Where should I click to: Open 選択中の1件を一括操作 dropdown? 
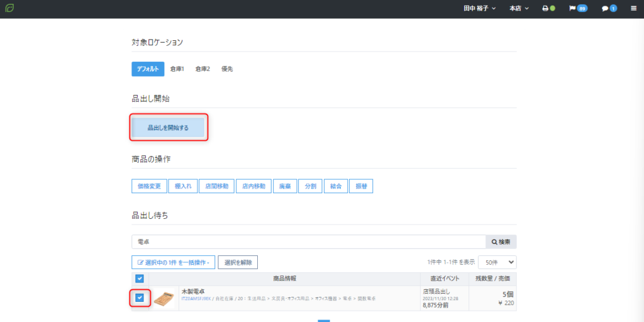point(174,262)
